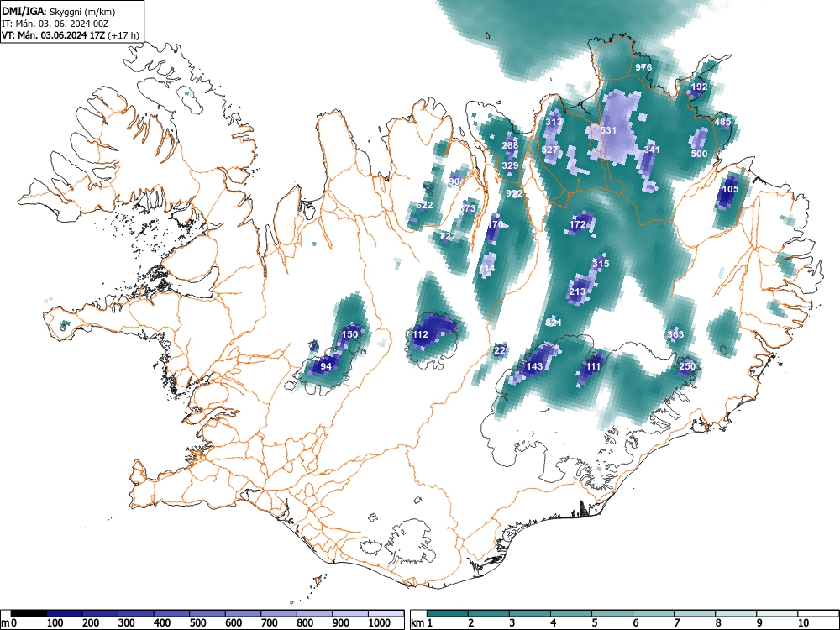Click the visibility value 341 on the map
The image size is (840, 630).
click(652, 150)
